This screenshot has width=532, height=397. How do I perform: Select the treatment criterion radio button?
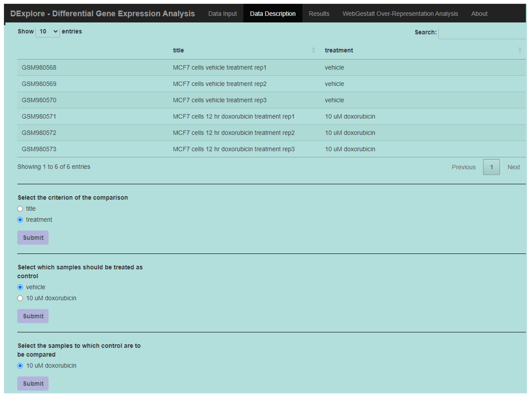[20, 220]
